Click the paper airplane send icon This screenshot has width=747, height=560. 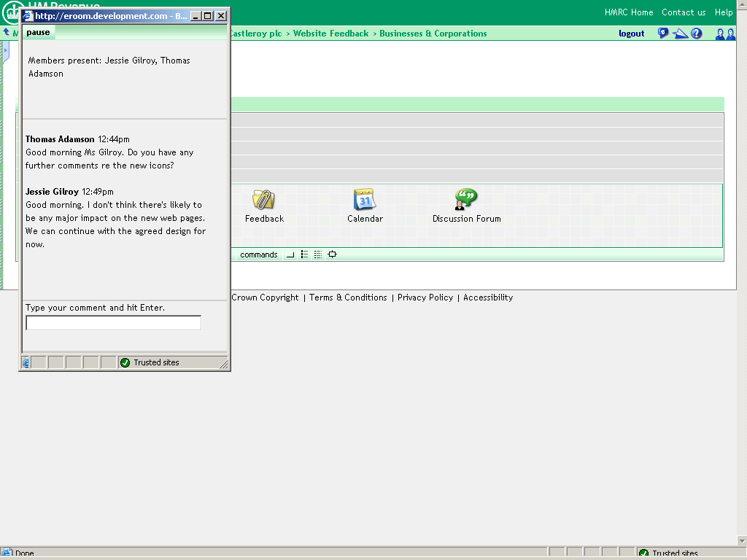click(680, 34)
